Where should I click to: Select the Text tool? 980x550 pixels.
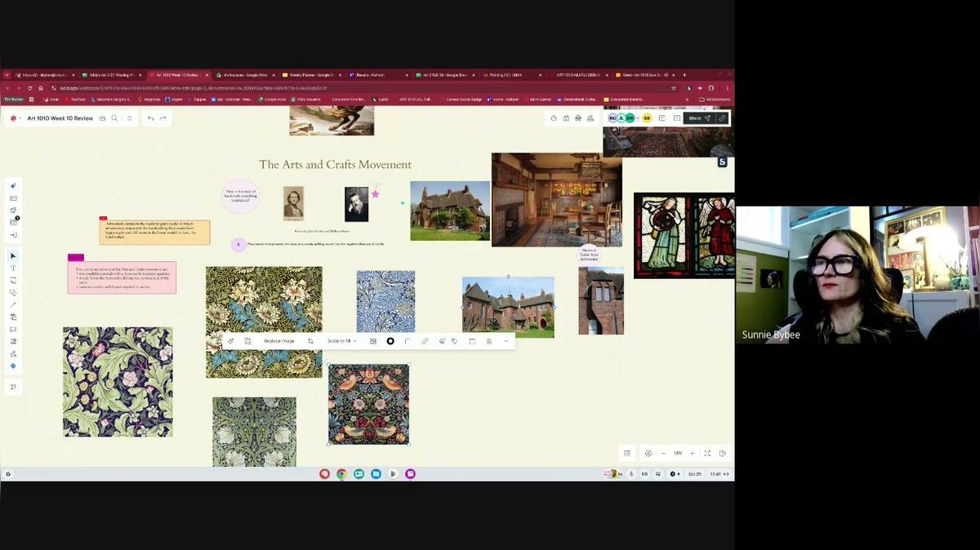13,268
